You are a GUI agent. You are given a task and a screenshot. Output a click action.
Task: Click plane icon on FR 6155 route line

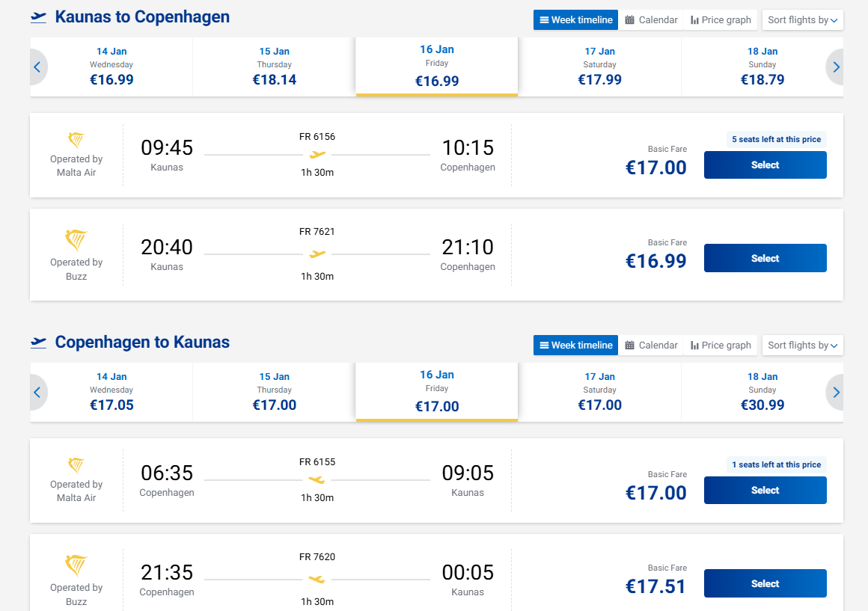point(317,479)
